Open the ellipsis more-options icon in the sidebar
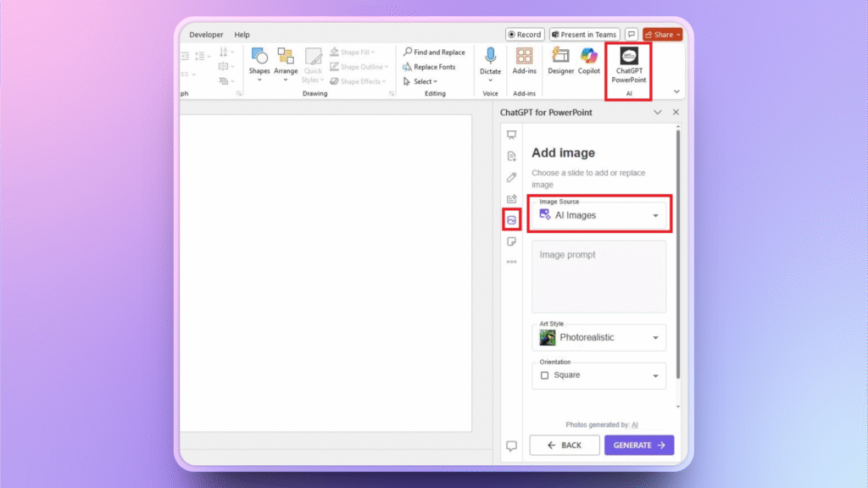This screenshot has width=868, height=488. (511, 263)
